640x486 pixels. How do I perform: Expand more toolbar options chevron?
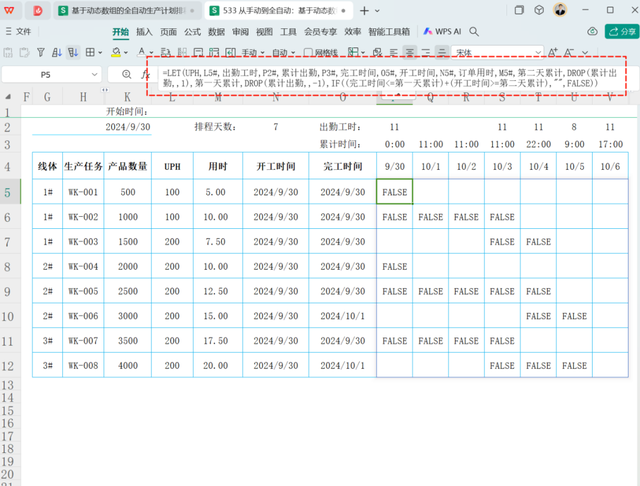coord(585,53)
